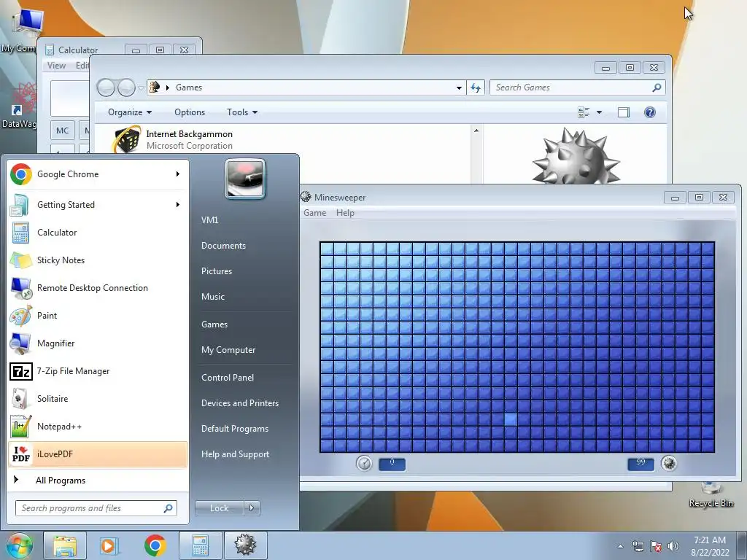Open Tools dropdown in Games window
This screenshot has width=747, height=560.
pyautogui.click(x=242, y=112)
